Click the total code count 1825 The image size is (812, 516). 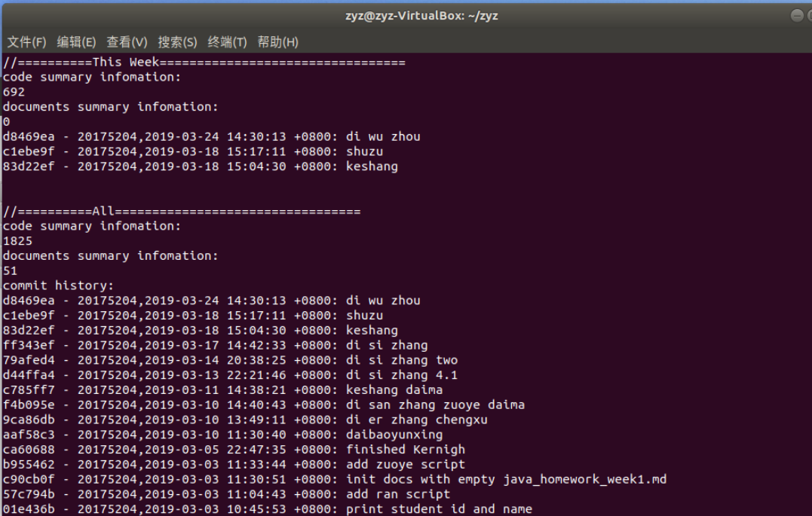[18, 241]
